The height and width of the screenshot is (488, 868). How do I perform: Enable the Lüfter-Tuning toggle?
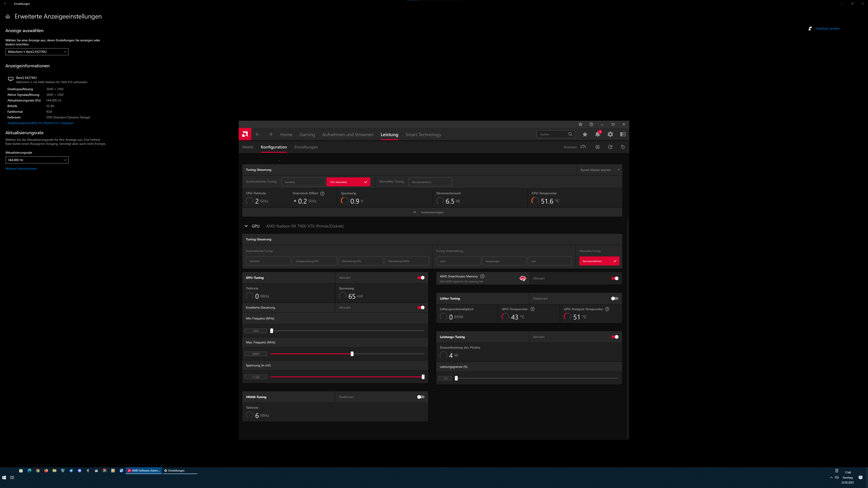[615, 298]
